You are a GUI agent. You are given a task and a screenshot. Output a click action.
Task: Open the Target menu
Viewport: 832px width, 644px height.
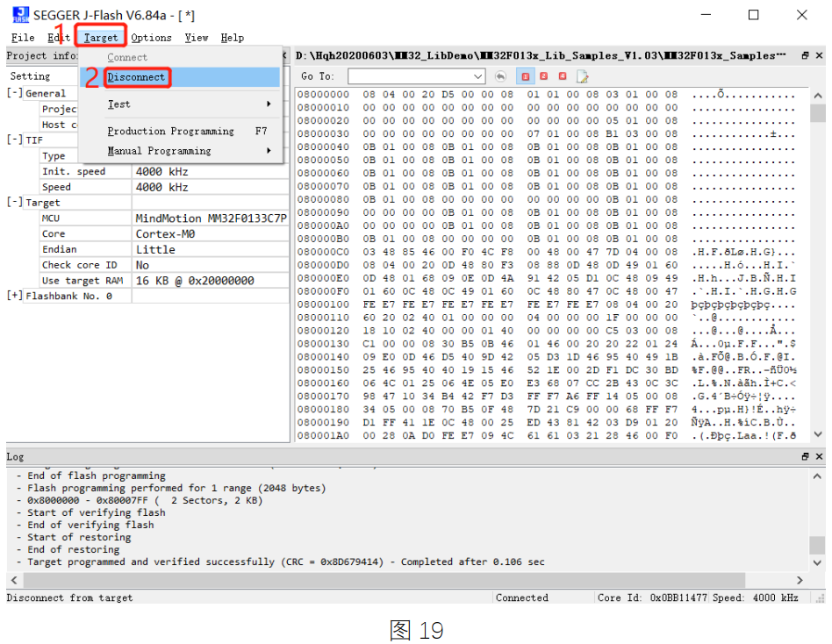[101, 38]
